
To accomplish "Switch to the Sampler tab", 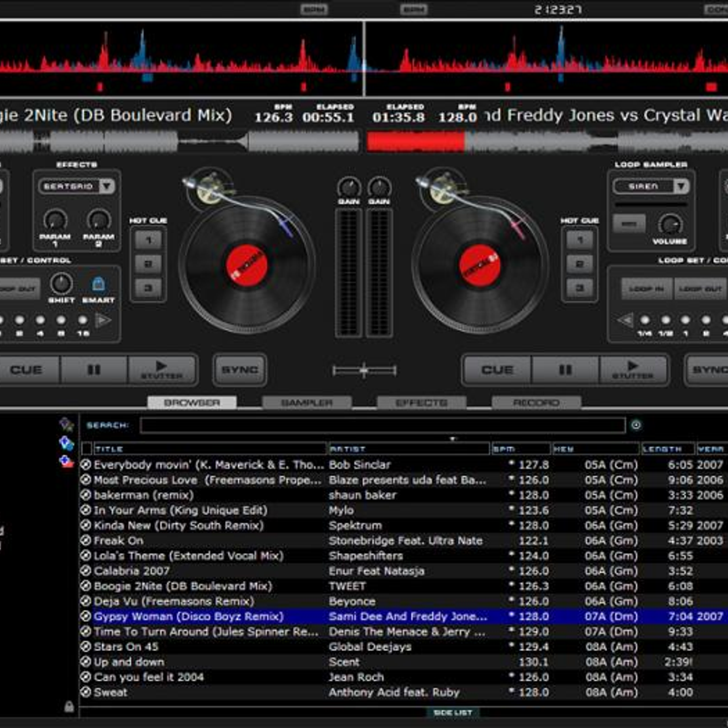I will [307, 403].
